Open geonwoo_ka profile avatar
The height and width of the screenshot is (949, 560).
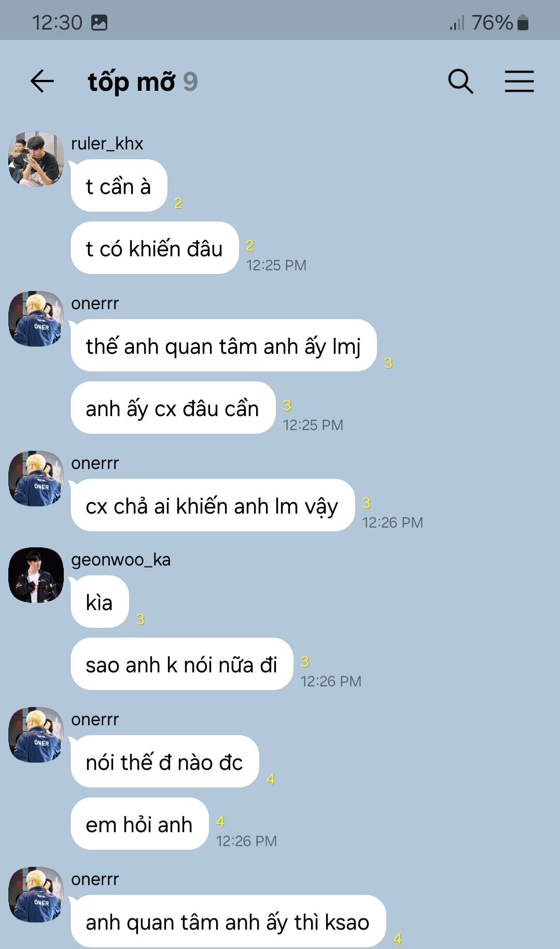pyautogui.click(x=36, y=575)
